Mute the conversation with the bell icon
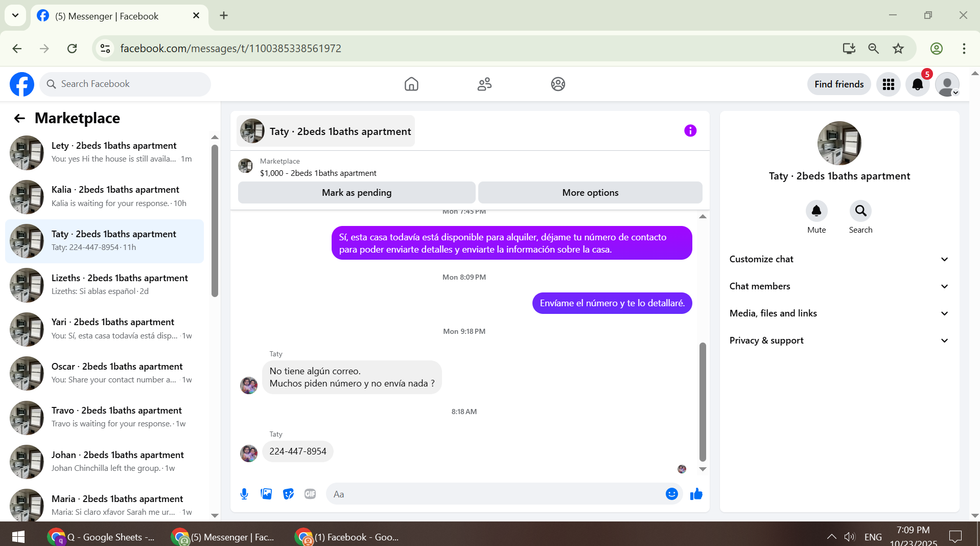The height and width of the screenshot is (546, 980). coord(816,211)
